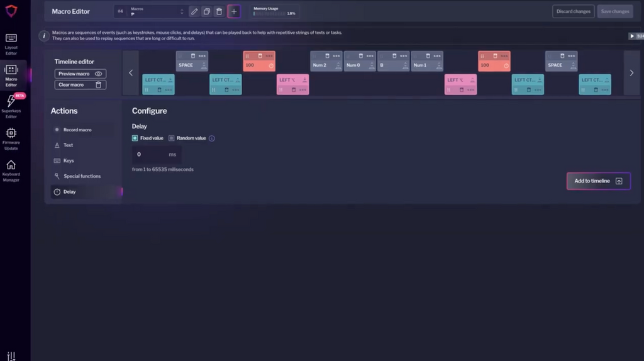Click the pencil icon to rename macro
The height and width of the screenshot is (361, 644).
click(194, 11)
